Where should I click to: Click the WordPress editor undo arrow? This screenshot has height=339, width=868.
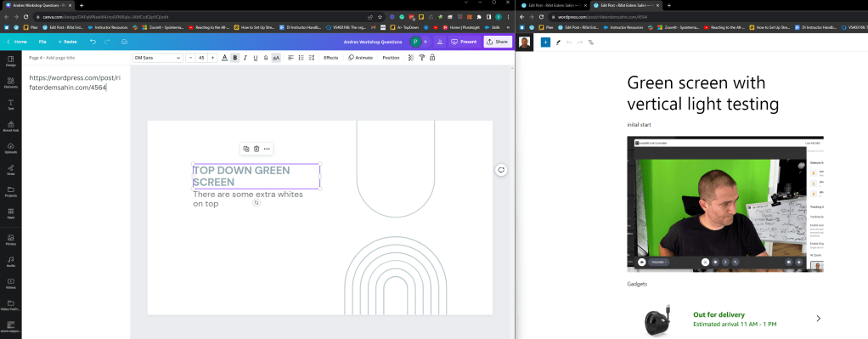pyautogui.click(x=569, y=42)
